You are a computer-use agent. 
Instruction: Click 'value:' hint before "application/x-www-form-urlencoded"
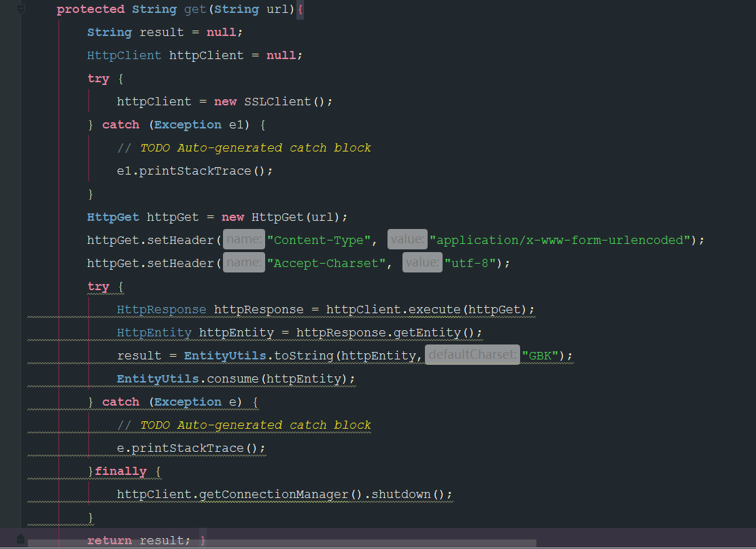tap(407, 240)
